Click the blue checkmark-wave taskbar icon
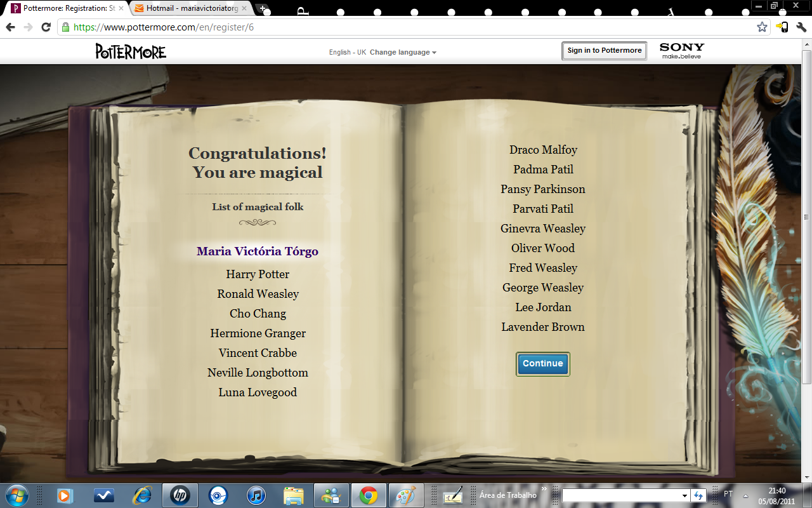The height and width of the screenshot is (508, 812). pyautogui.click(x=103, y=495)
